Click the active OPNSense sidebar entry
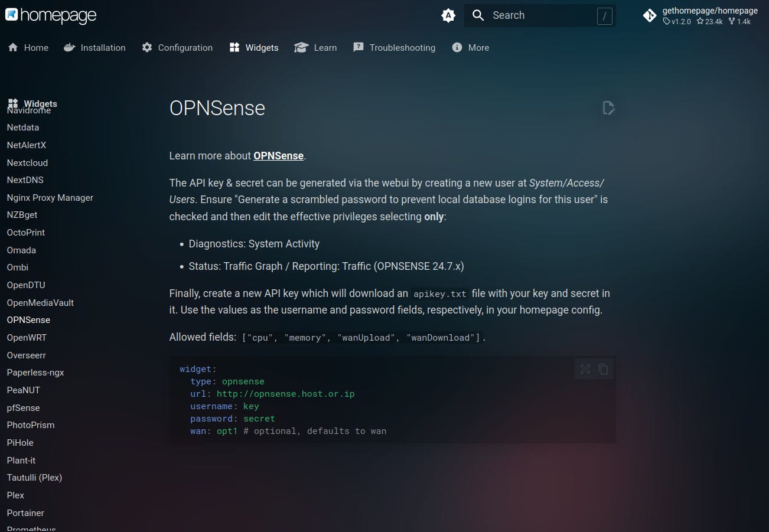The image size is (769, 532). tap(28, 320)
